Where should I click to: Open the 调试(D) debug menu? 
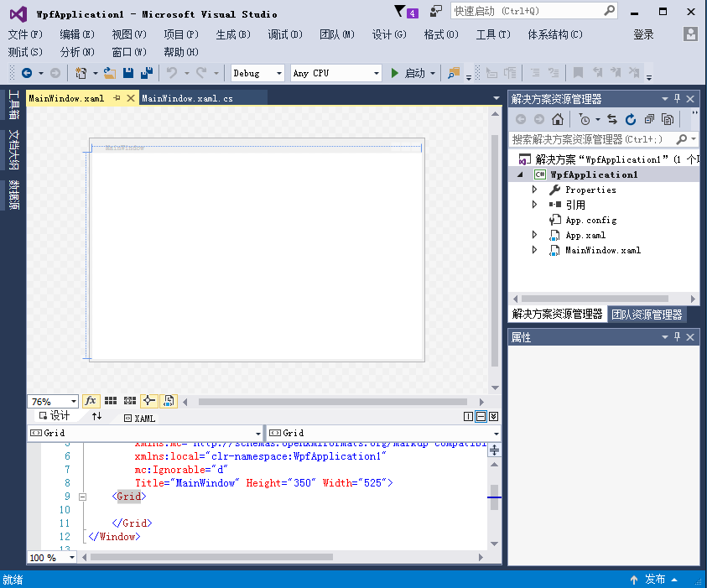(285, 34)
